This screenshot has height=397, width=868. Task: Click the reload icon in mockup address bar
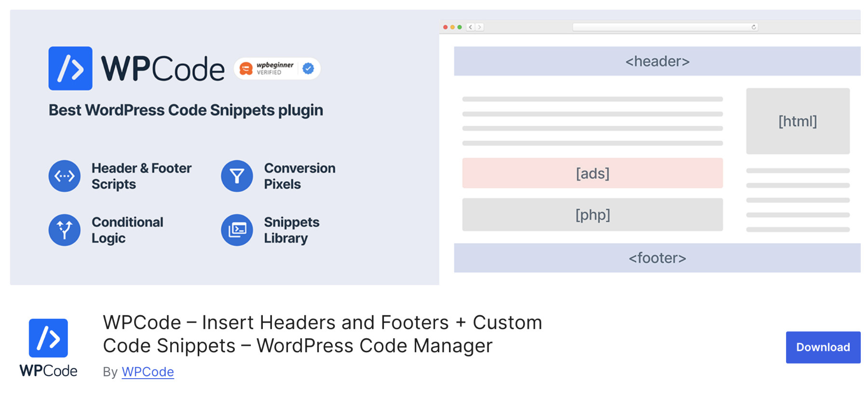click(x=754, y=27)
